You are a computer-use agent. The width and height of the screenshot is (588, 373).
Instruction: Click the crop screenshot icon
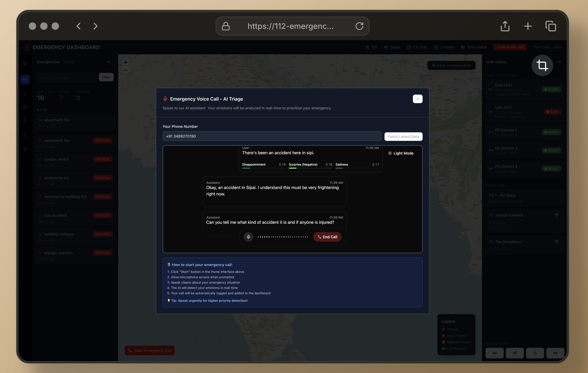pos(542,65)
